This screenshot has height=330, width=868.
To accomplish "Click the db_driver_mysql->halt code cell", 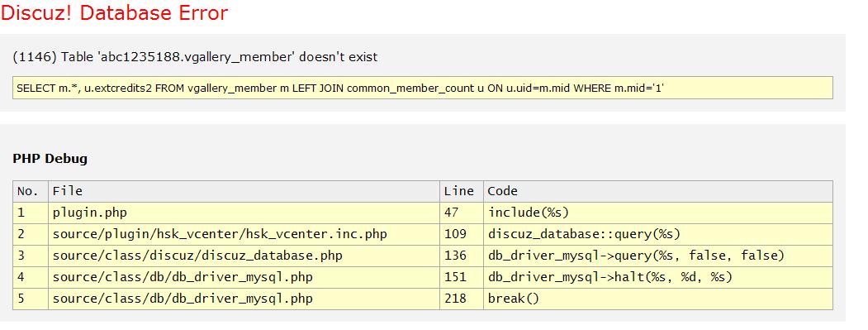I will pyautogui.click(x=658, y=277).
